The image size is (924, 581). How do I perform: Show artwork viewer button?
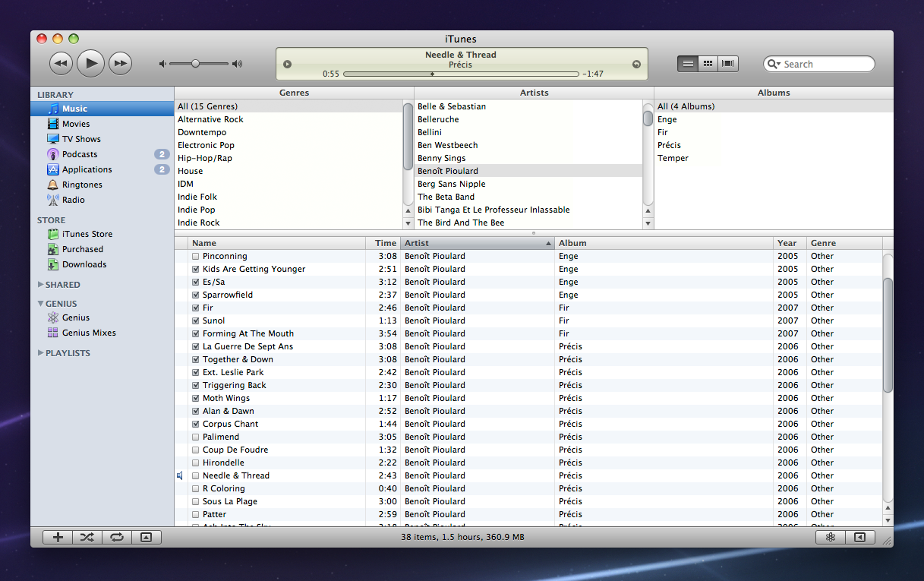click(x=146, y=537)
